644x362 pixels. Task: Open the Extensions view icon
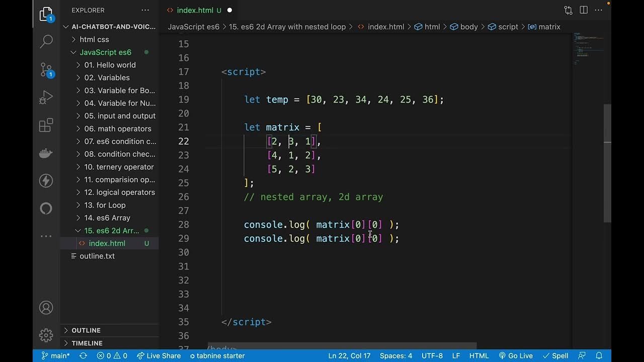(x=46, y=125)
